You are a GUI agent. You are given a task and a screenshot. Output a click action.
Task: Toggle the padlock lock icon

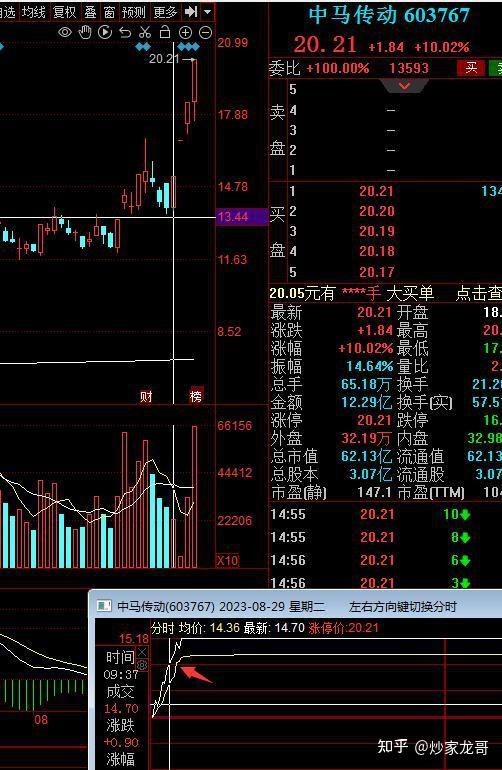point(165,32)
